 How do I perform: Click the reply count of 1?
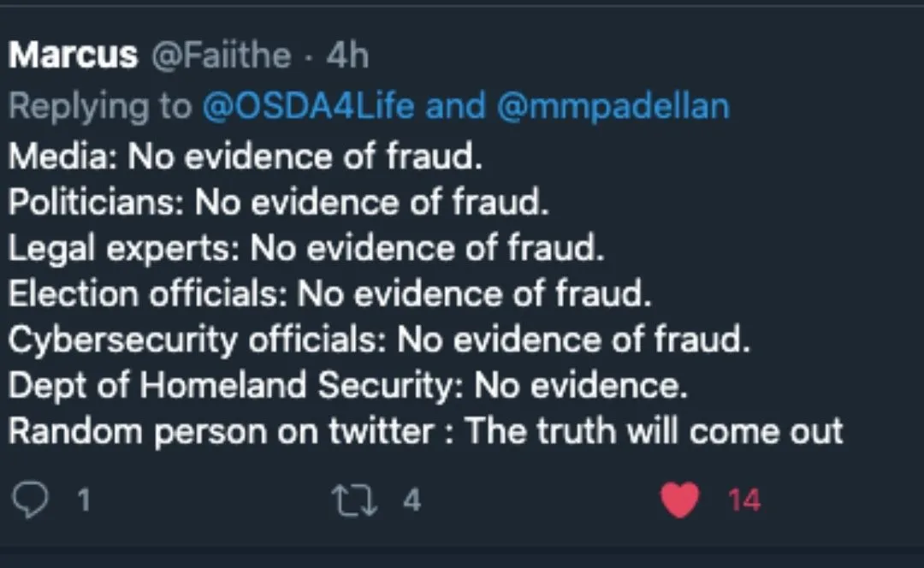83,500
